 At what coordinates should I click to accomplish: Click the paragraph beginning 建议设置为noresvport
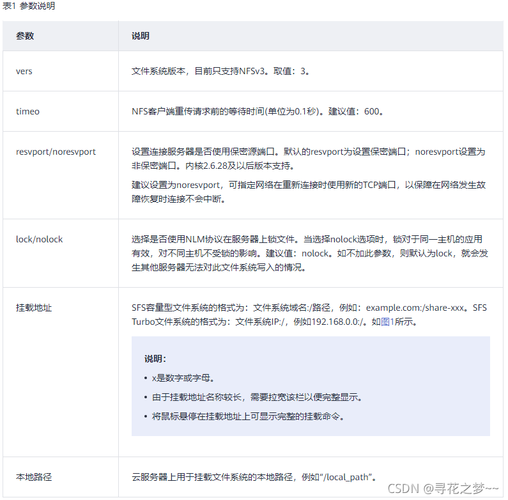308,192
